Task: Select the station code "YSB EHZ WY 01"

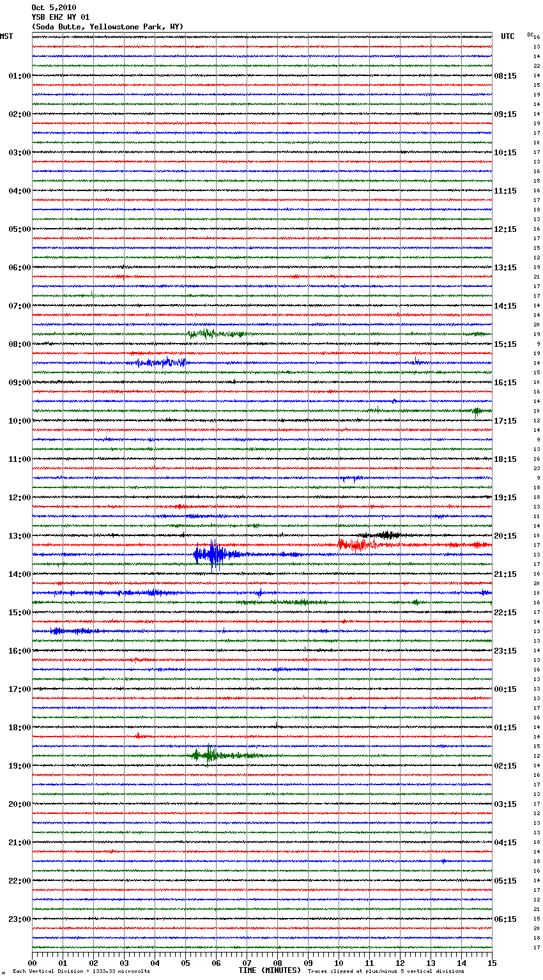Action: click(61, 17)
